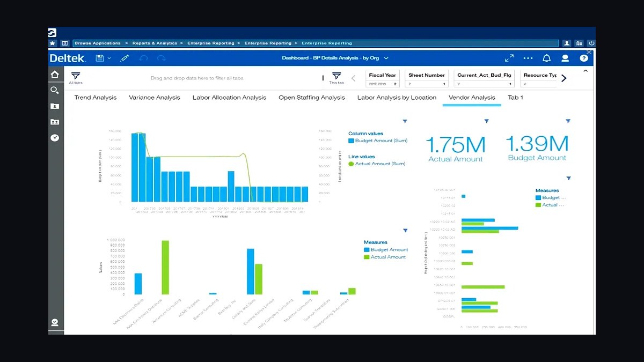Viewport: 644px width, 362px height.
Task: Open the user profile icon in Deltek header
Action: coord(565,58)
